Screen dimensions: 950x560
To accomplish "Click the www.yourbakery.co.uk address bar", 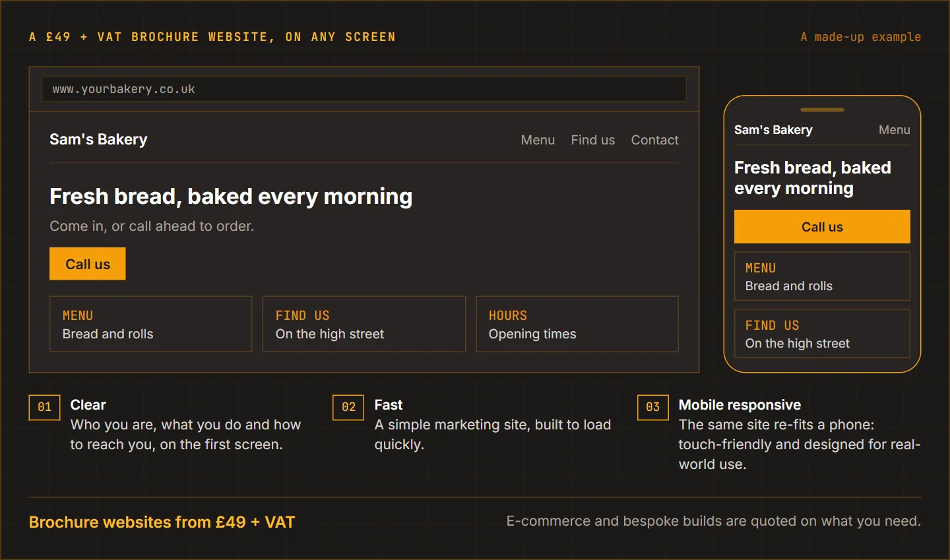I will pyautogui.click(x=364, y=89).
